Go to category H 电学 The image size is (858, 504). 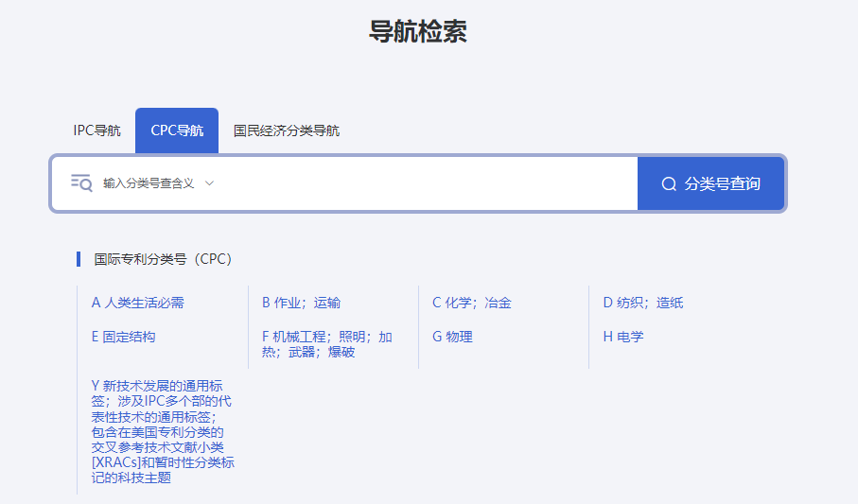point(622,337)
